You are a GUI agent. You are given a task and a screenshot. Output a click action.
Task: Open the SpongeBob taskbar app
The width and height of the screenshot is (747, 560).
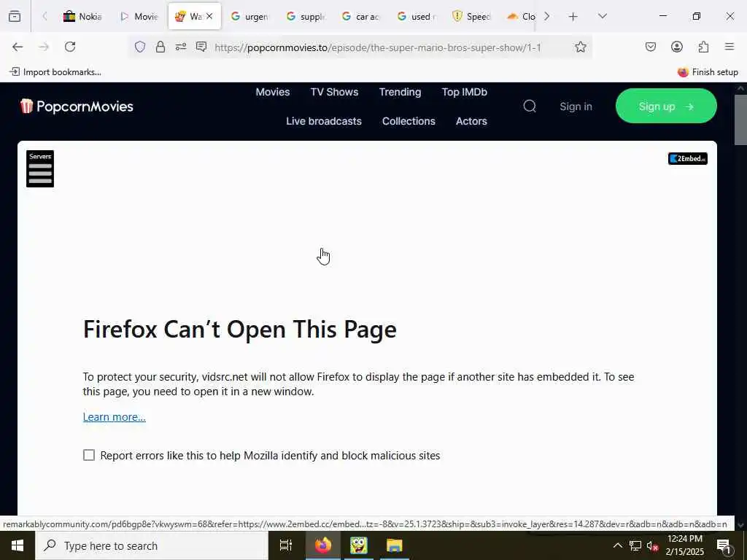[x=359, y=545]
